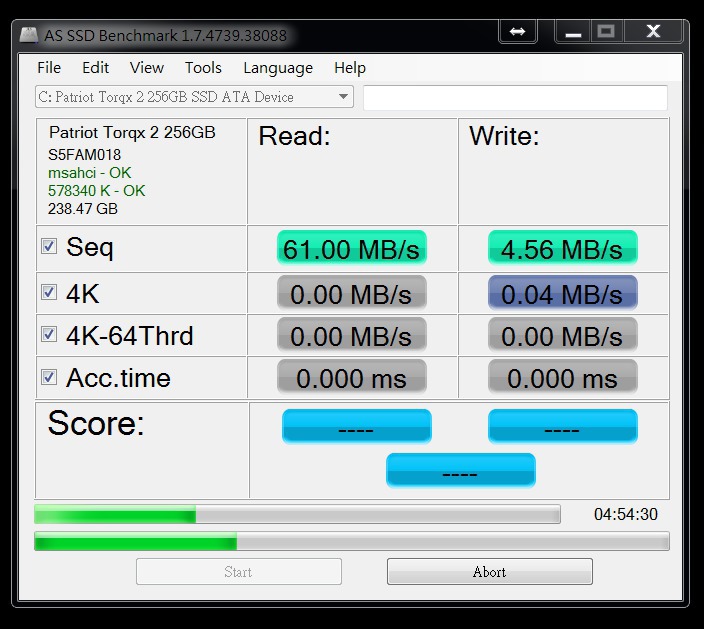Click the 'Read:' column header
The width and height of the screenshot is (704, 629).
point(295,136)
